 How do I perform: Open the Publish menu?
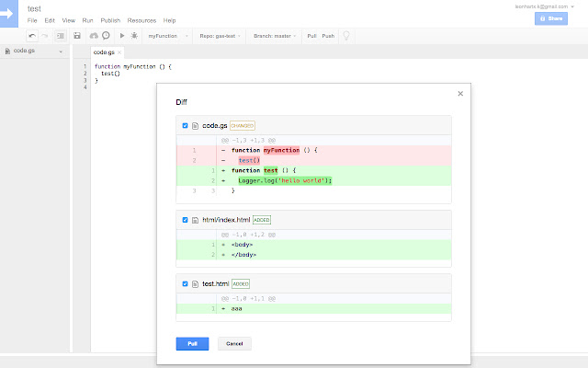(x=110, y=19)
